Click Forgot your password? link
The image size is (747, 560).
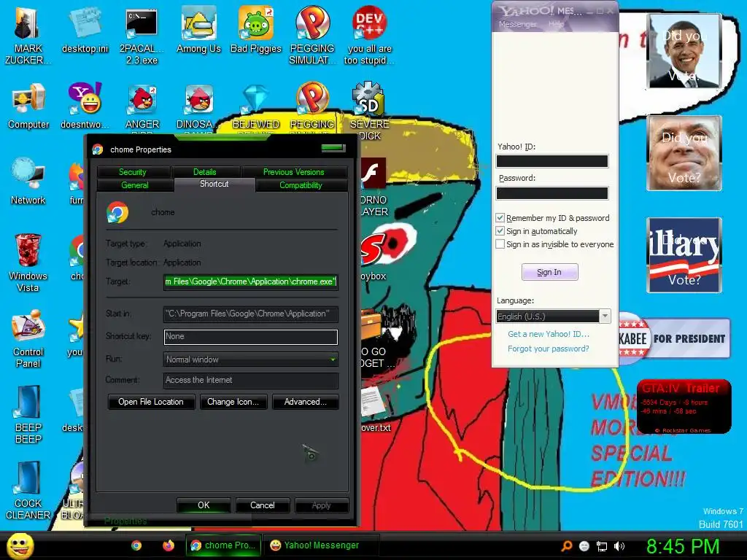(549, 349)
